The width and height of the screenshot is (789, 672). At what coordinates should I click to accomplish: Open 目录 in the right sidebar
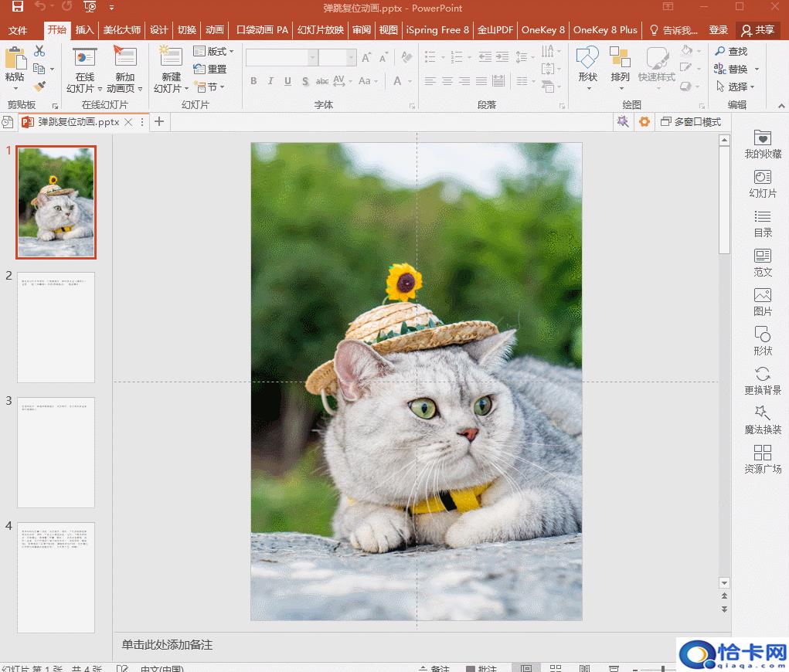(x=763, y=223)
